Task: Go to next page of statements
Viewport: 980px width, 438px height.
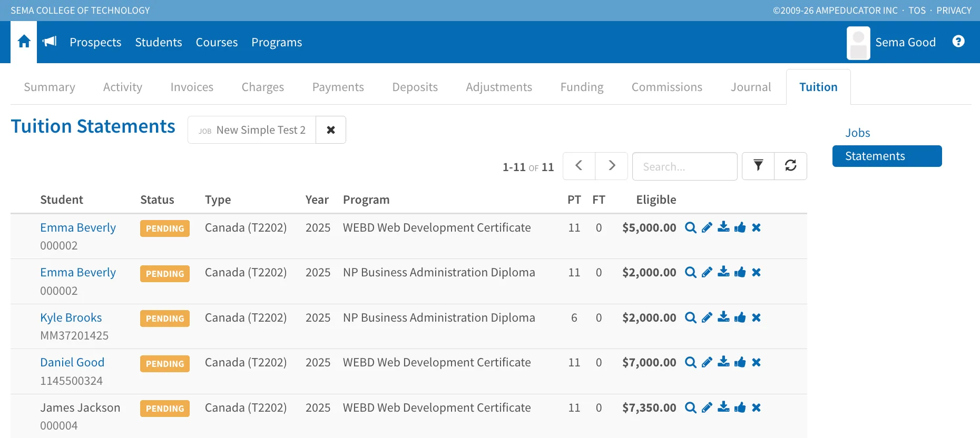Action: [x=612, y=166]
